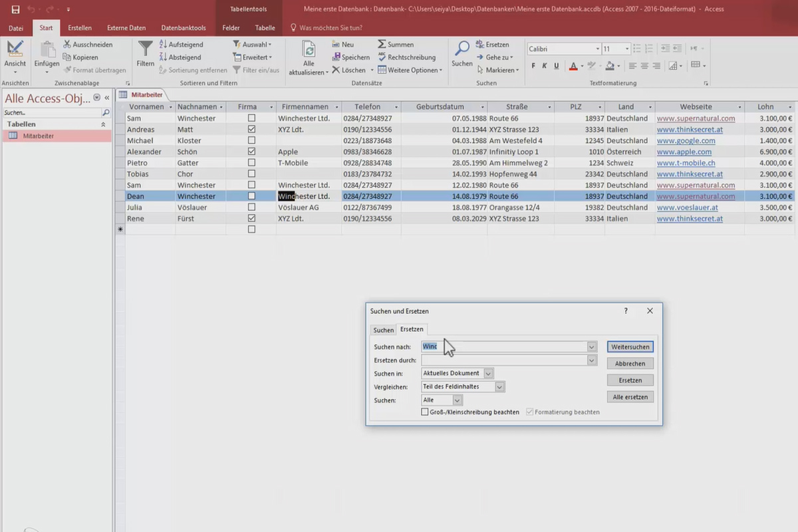Open the Suchen in dropdown

(489, 374)
